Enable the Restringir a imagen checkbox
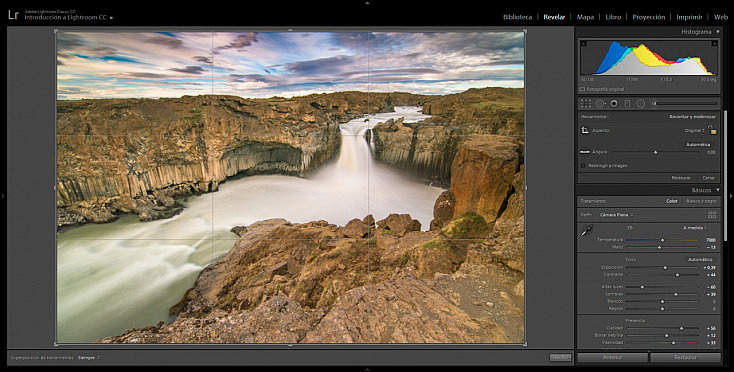The height and width of the screenshot is (372, 734). tap(583, 166)
